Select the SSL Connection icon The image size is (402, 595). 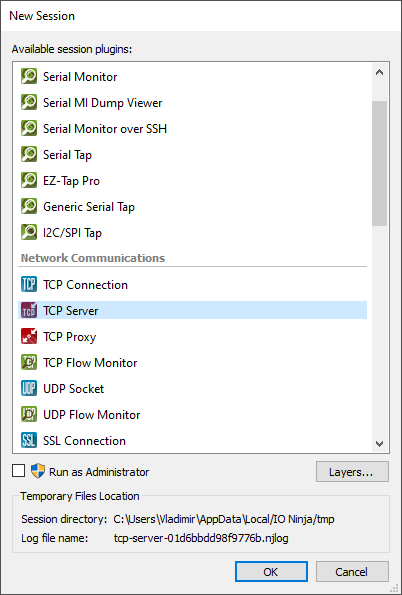(x=29, y=441)
